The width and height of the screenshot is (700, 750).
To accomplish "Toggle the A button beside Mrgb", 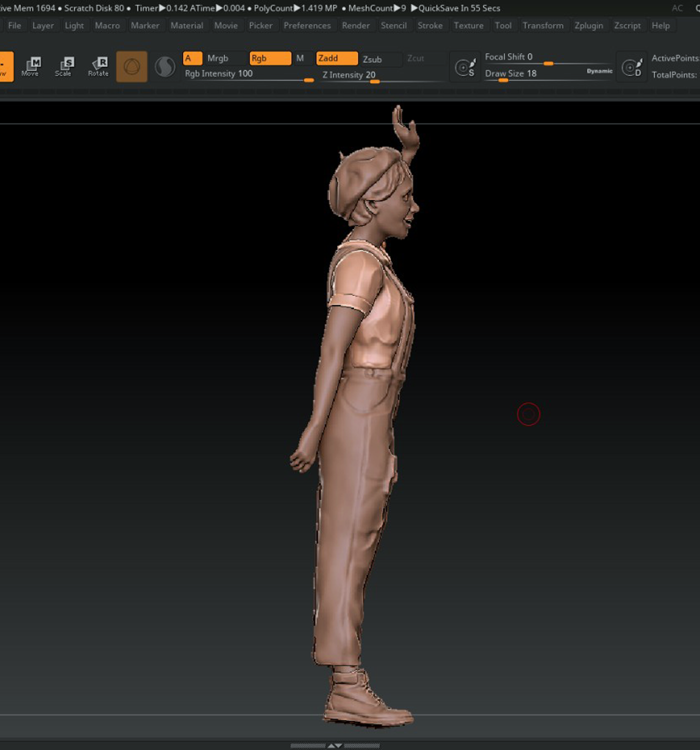I will (192, 58).
